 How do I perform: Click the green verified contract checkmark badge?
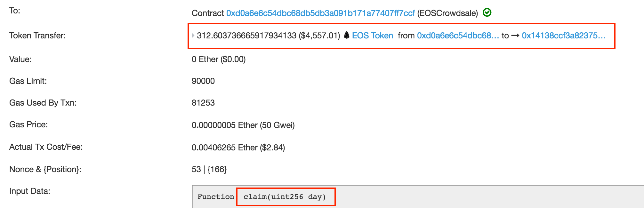click(x=486, y=13)
